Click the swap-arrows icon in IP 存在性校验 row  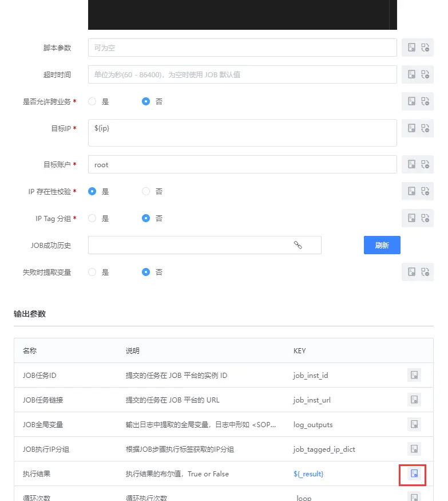point(425,191)
